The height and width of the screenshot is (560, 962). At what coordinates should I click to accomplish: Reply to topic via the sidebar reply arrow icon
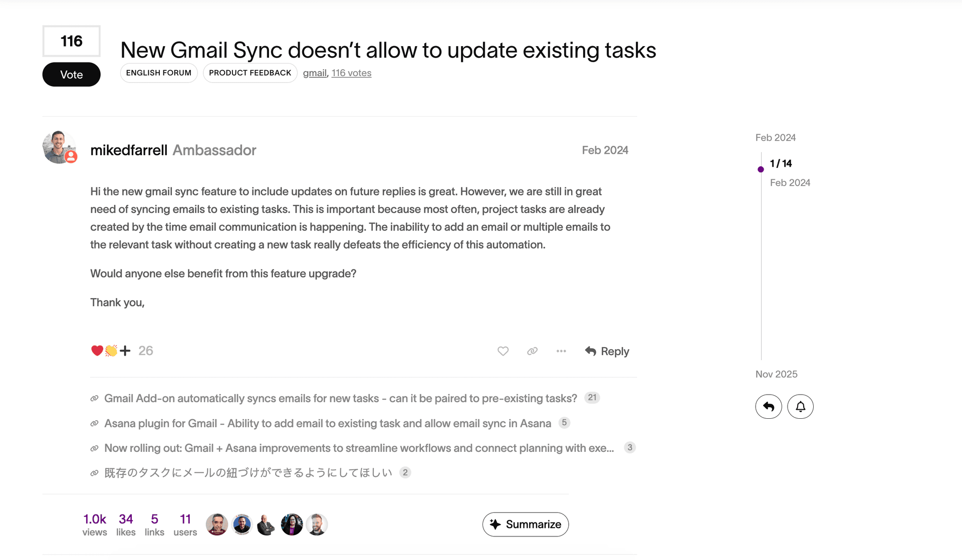(769, 406)
